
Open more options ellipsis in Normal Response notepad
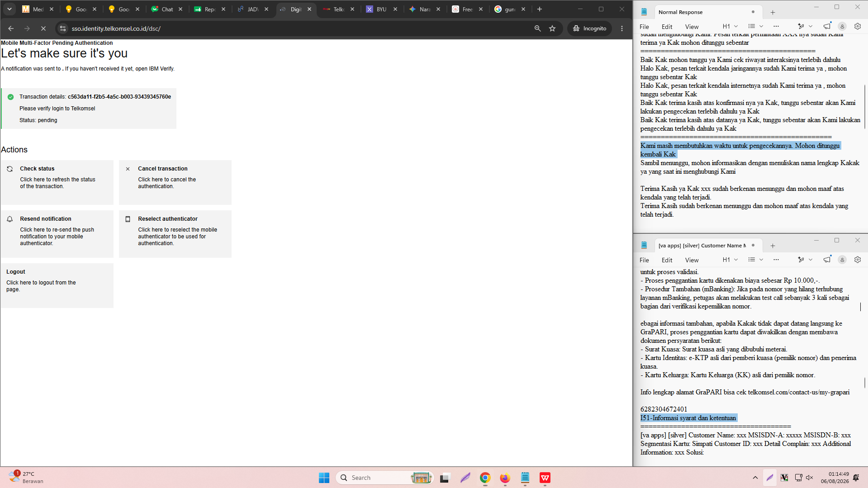pyautogui.click(x=776, y=26)
